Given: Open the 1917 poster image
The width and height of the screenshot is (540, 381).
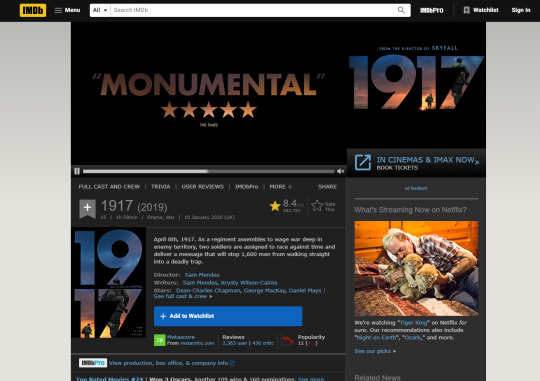Looking at the screenshot, I should (x=109, y=283).
